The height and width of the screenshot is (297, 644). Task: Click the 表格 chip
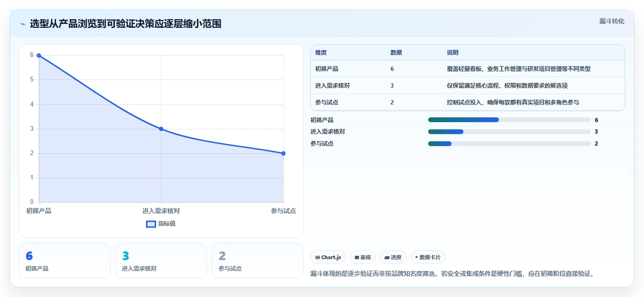tap(362, 257)
